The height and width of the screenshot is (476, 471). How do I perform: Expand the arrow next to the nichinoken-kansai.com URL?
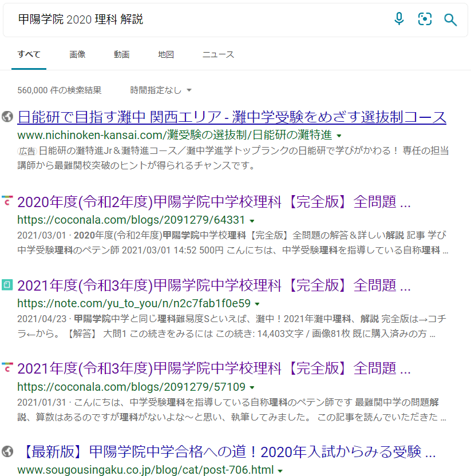click(x=339, y=136)
